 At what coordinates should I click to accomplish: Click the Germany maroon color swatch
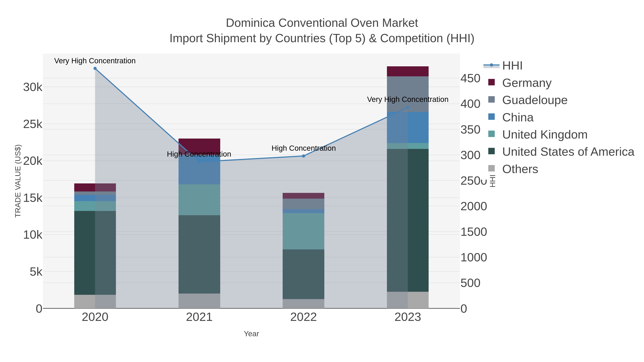pyautogui.click(x=492, y=82)
